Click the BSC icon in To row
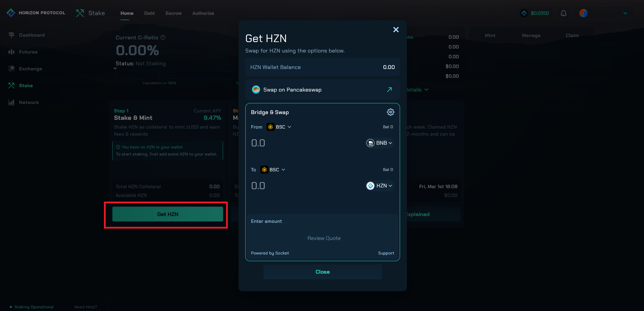This screenshot has height=311, width=644. [x=264, y=170]
